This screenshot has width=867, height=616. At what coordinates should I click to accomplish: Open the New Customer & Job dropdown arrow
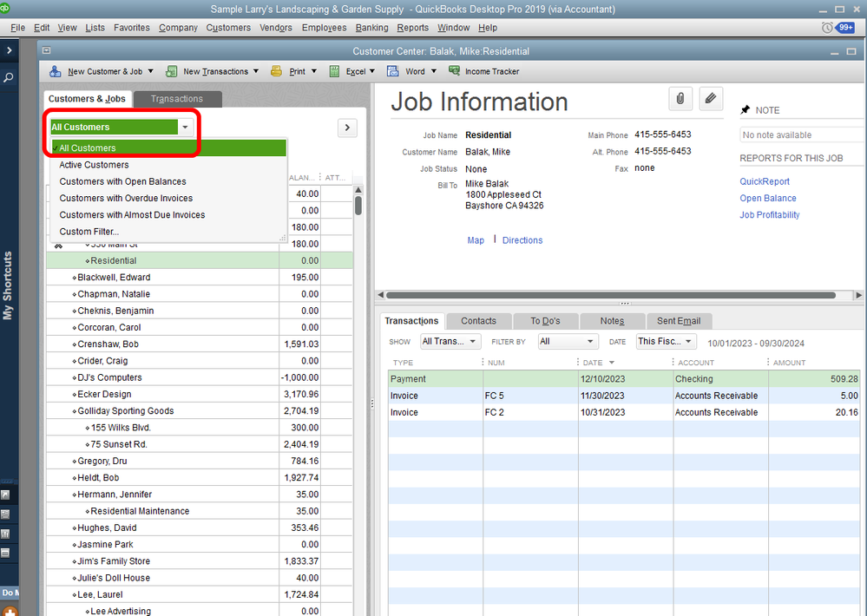coord(150,71)
